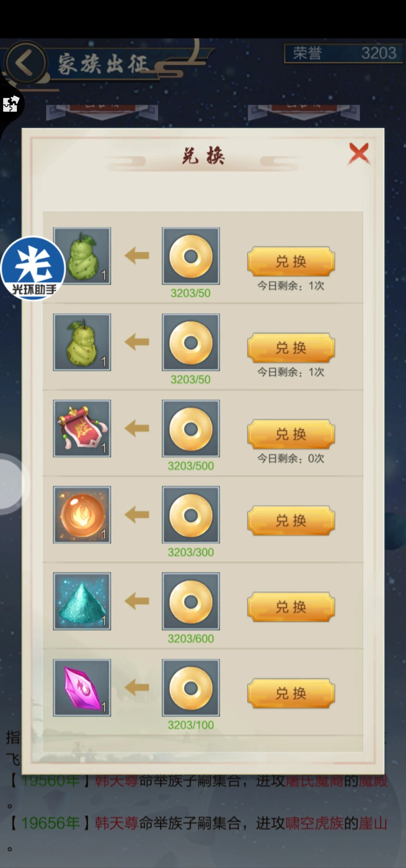Tap the pink crystal item icon

pyautogui.click(x=82, y=688)
